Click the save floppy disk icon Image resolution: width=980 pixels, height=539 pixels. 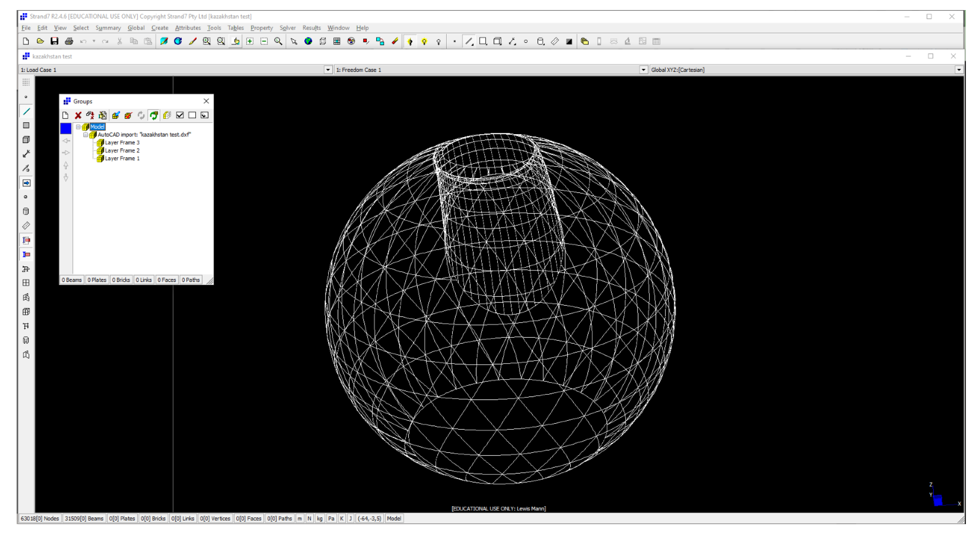pos(54,41)
